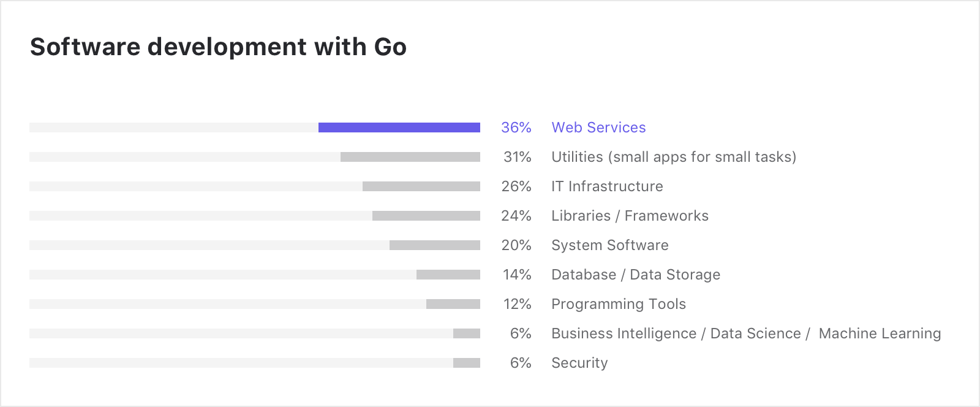Click the Database / Data Storage bar

pos(448,275)
